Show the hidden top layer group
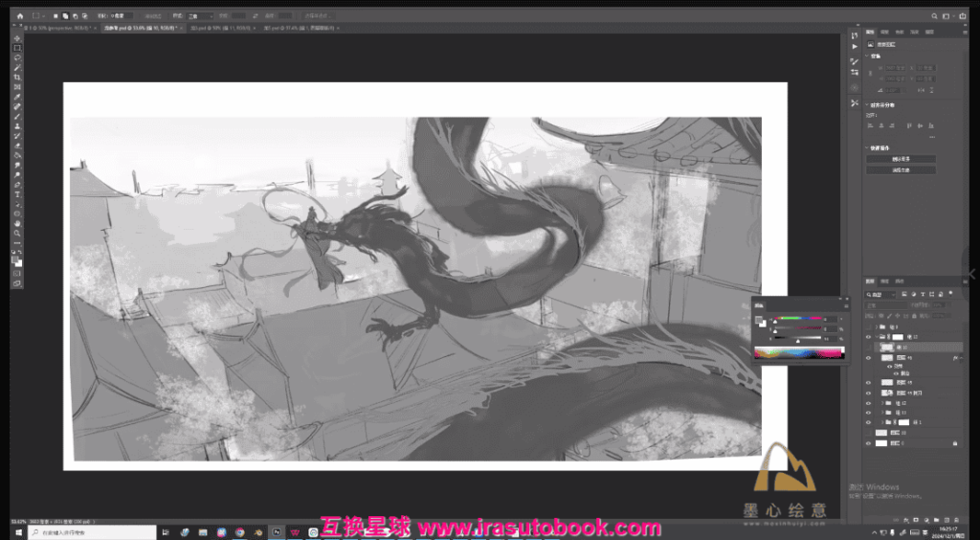The width and height of the screenshot is (980, 540). pyautogui.click(x=869, y=326)
